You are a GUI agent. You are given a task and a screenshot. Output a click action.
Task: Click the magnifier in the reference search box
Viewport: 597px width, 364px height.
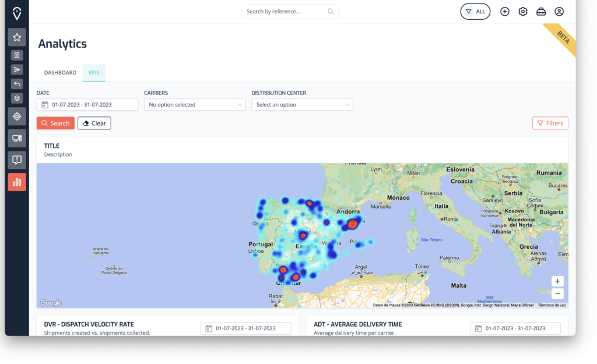[331, 12]
